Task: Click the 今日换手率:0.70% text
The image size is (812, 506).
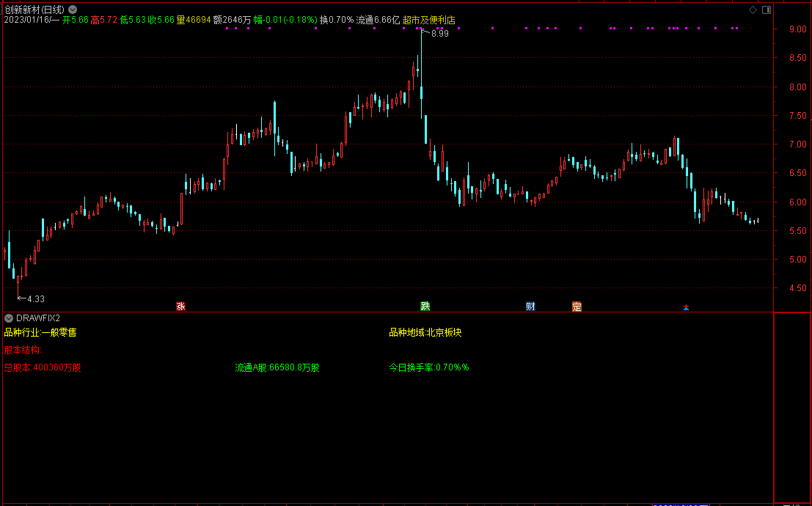Action: click(428, 367)
